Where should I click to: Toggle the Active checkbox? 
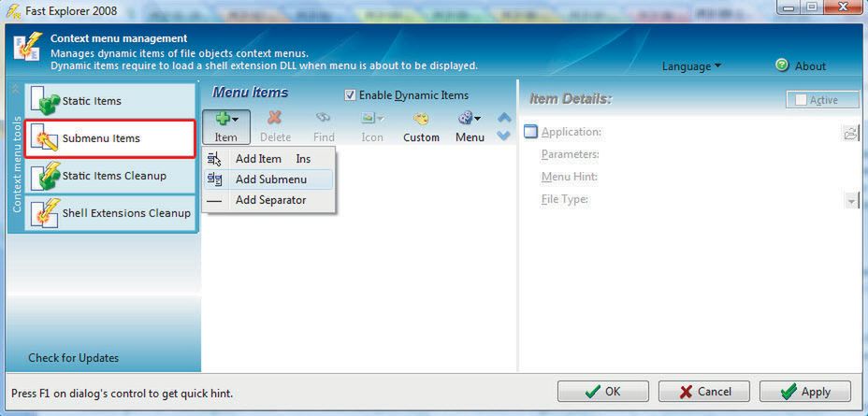pyautogui.click(x=801, y=100)
